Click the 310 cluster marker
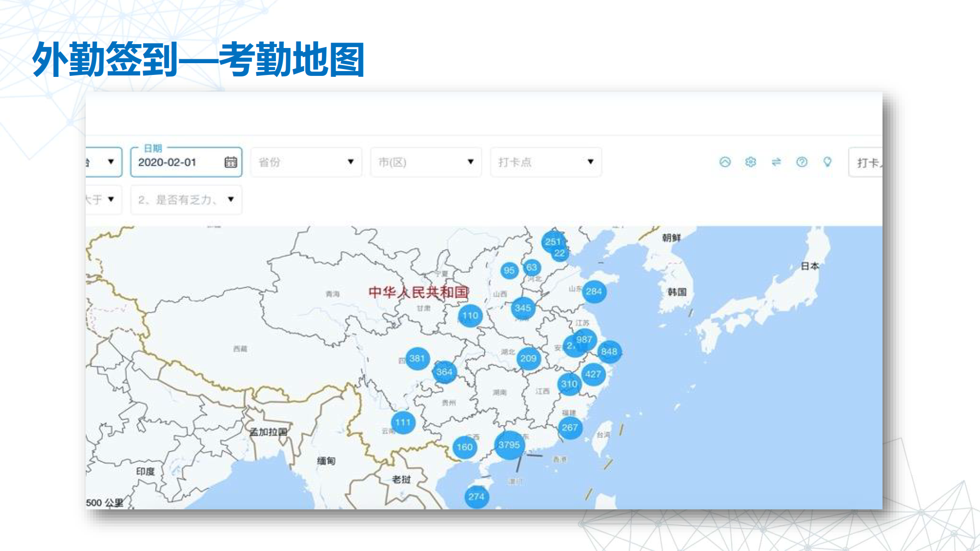Image resolution: width=980 pixels, height=551 pixels. click(569, 384)
